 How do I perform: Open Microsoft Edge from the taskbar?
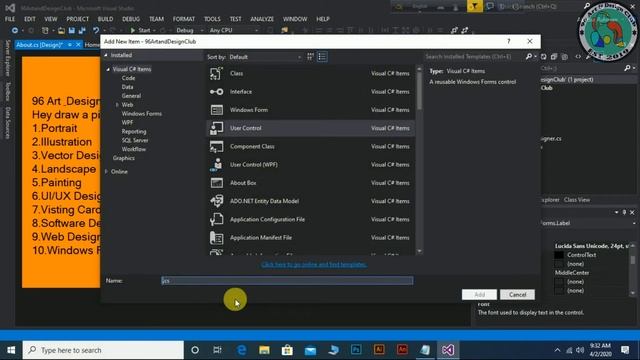click(242, 350)
